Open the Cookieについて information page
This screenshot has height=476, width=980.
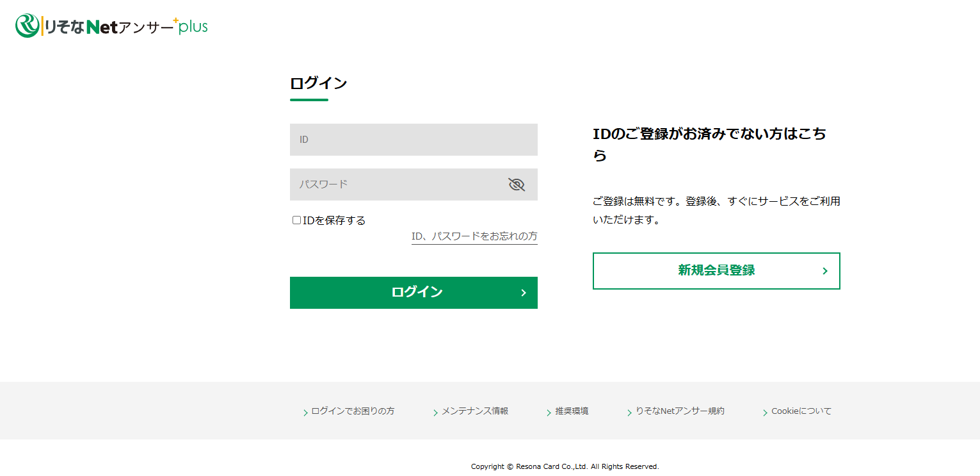800,411
